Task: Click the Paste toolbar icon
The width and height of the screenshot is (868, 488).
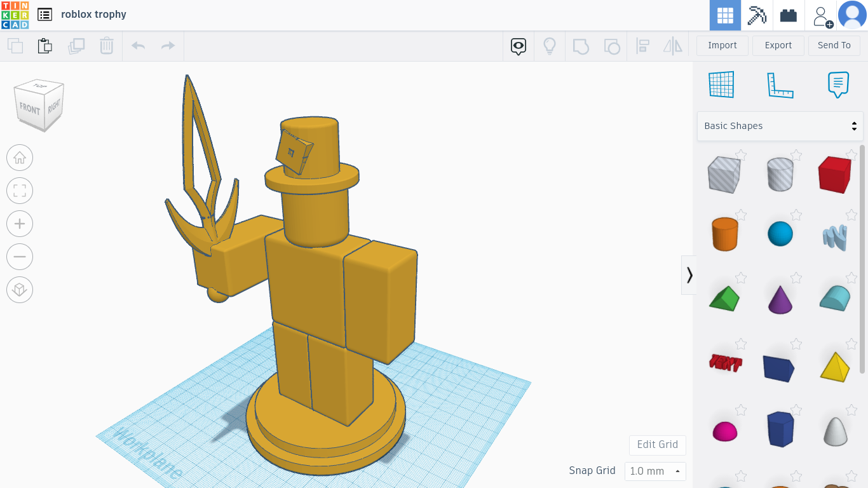Action: click(x=44, y=46)
